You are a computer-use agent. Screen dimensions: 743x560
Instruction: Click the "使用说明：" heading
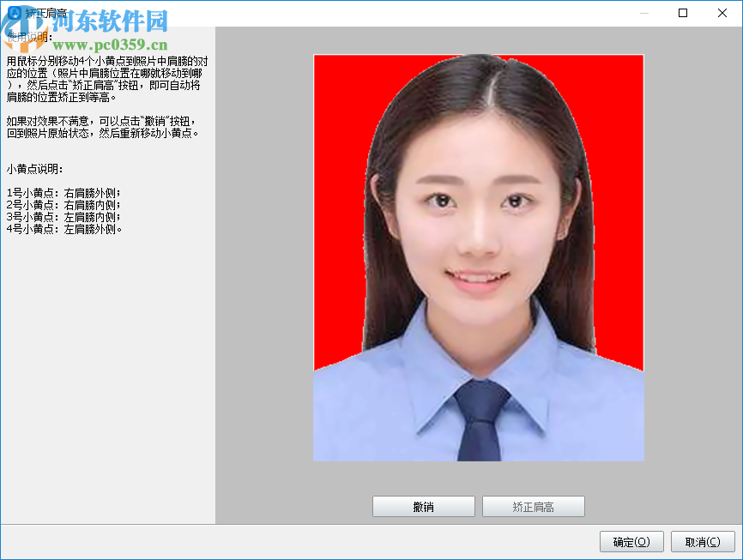(x=29, y=37)
